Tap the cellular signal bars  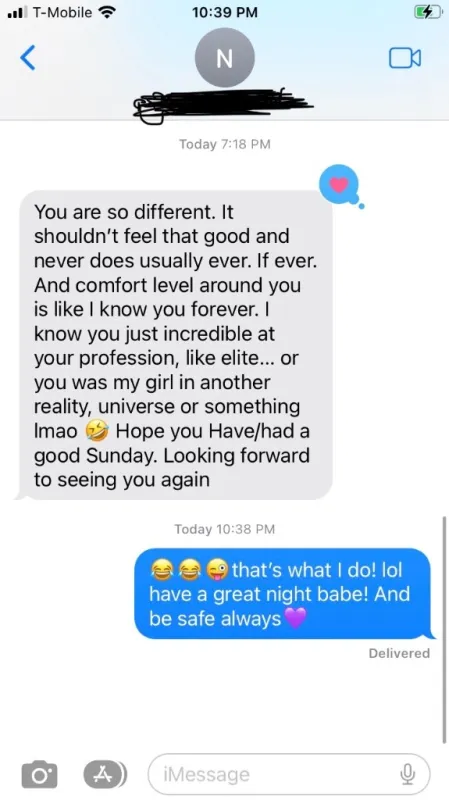coord(17,12)
